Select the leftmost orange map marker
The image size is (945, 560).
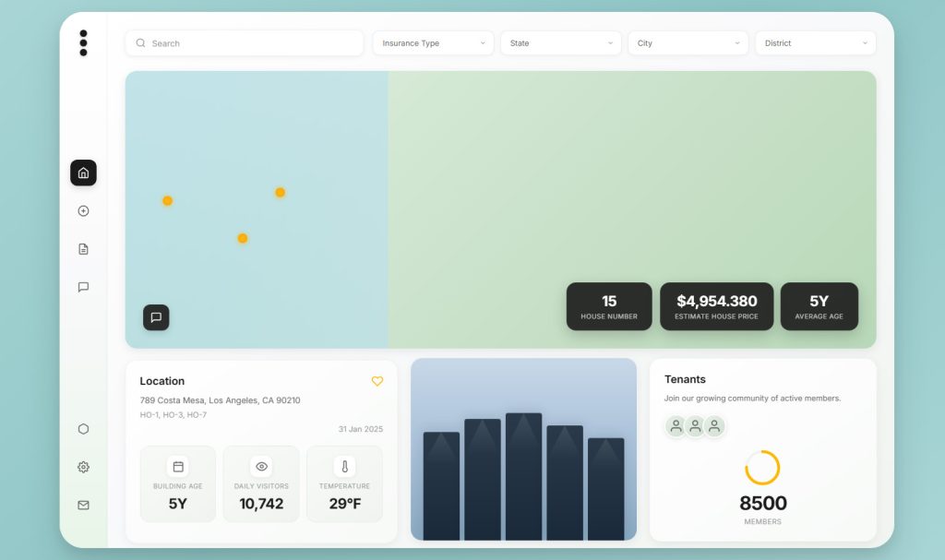(168, 201)
